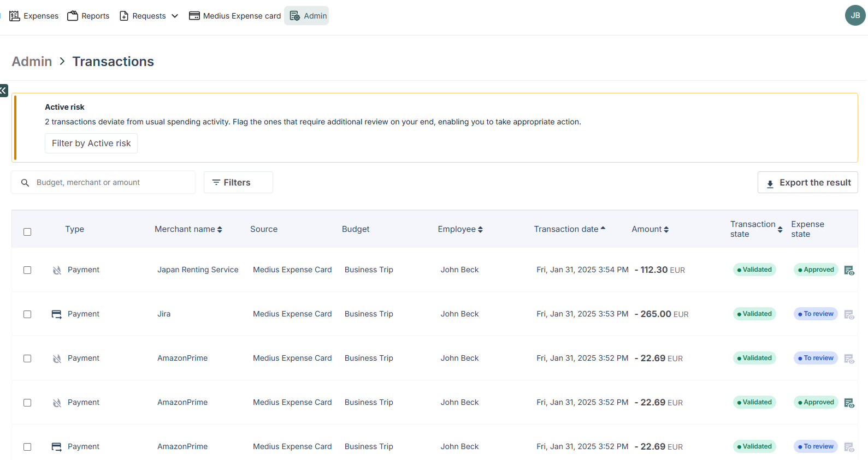Open the Expenses menu item
The image size is (868, 460).
click(x=34, y=16)
